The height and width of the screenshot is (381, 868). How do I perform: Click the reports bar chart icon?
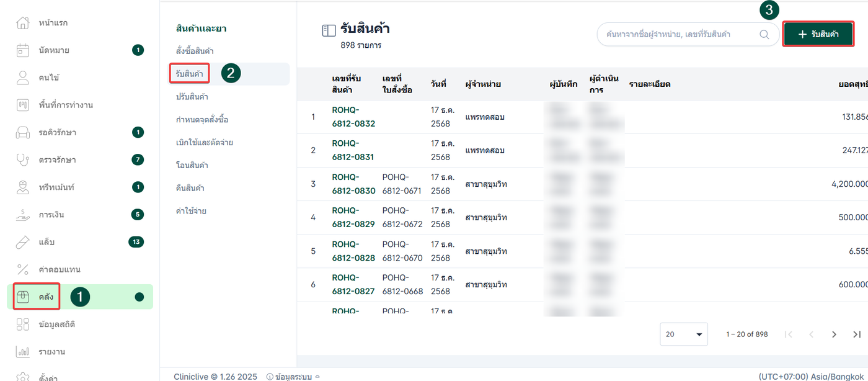click(x=23, y=352)
